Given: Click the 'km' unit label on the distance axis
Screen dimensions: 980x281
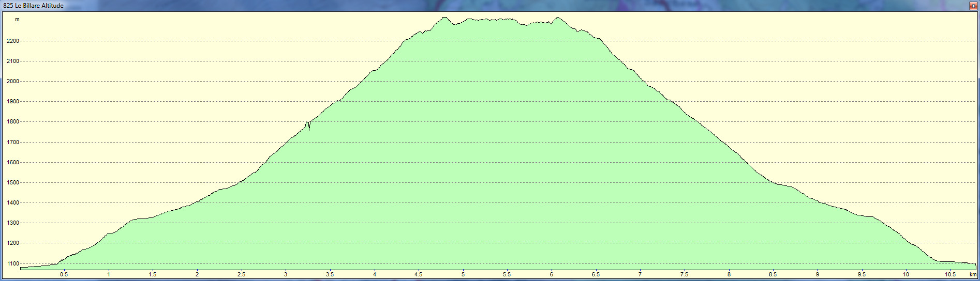Looking at the screenshot, I should [x=973, y=274].
